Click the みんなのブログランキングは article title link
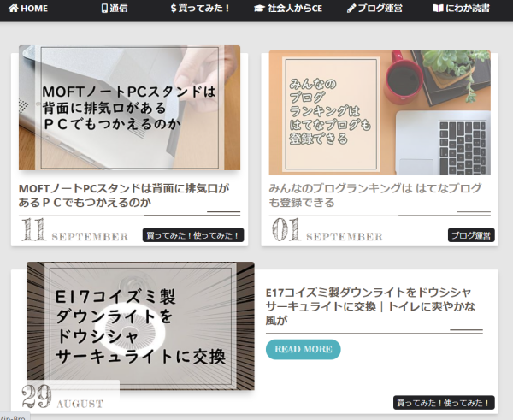 [x=375, y=195]
